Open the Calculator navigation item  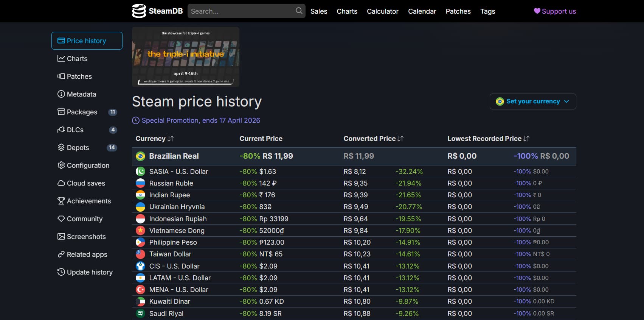(x=382, y=11)
